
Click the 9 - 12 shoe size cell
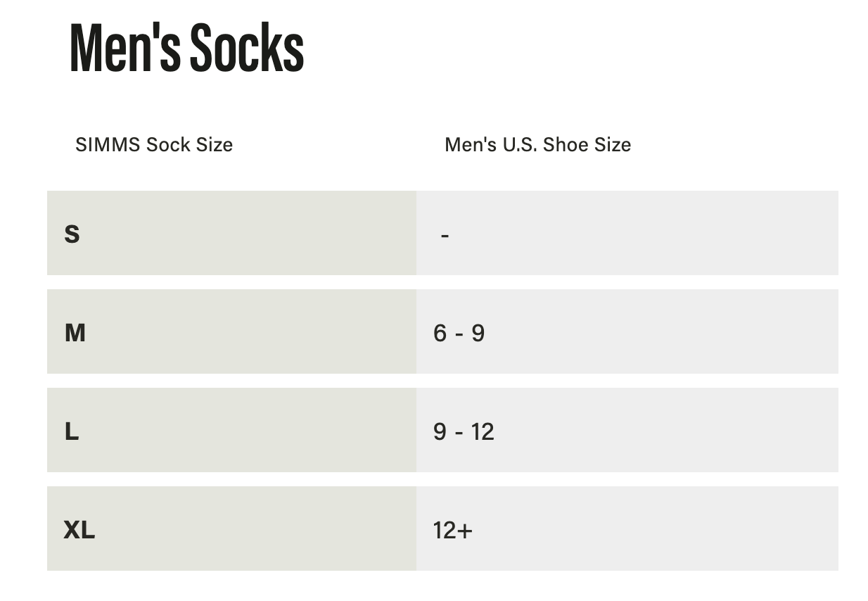point(464,431)
